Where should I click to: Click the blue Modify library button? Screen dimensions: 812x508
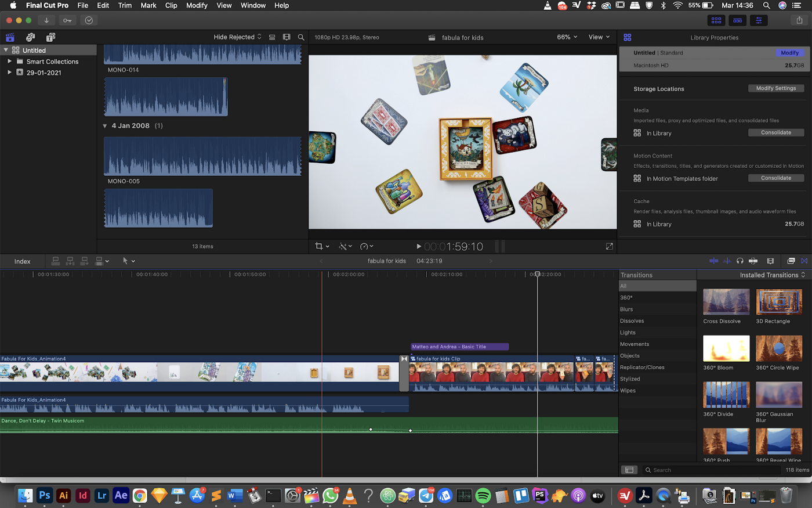789,53
